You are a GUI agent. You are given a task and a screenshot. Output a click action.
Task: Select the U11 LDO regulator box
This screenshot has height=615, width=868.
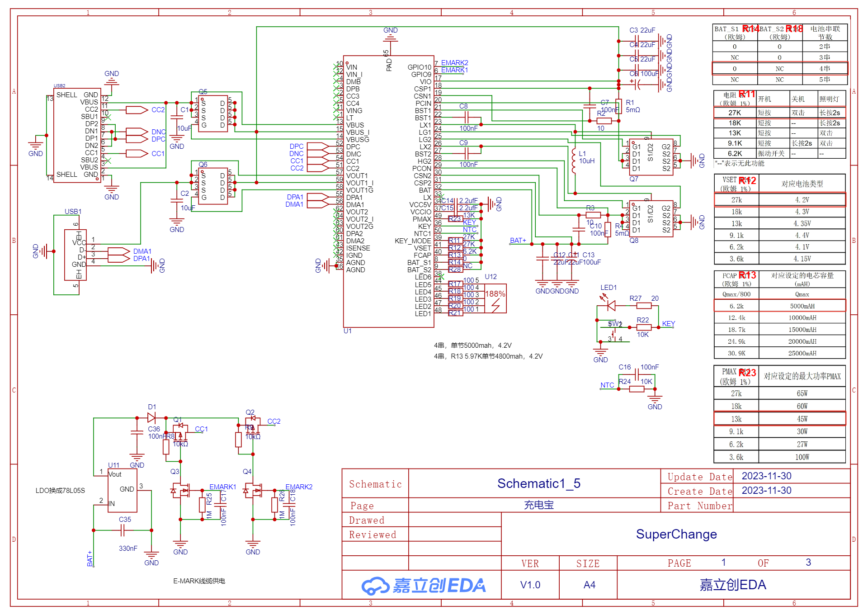coord(122,490)
